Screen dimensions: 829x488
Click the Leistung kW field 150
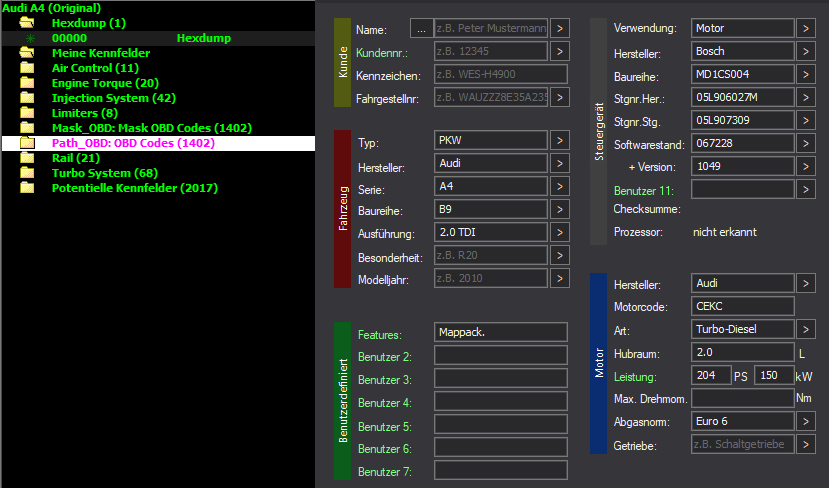pyautogui.click(x=774, y=375)
